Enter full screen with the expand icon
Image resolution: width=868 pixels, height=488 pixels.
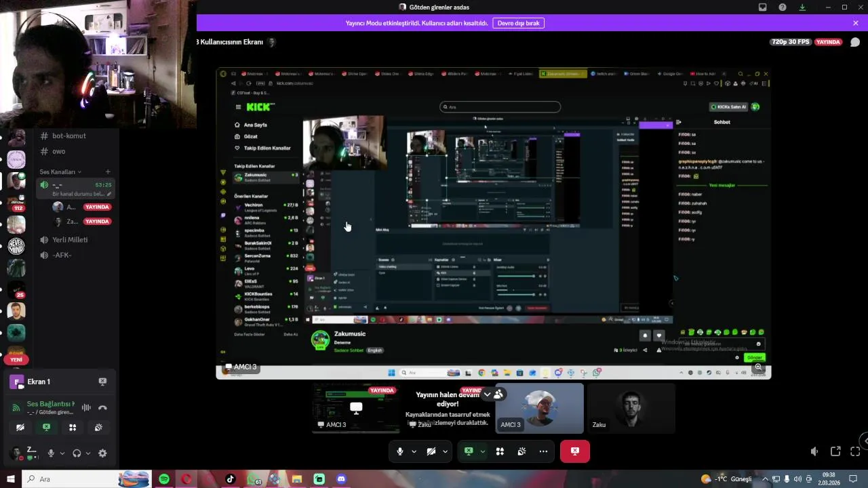coord(855,451)
